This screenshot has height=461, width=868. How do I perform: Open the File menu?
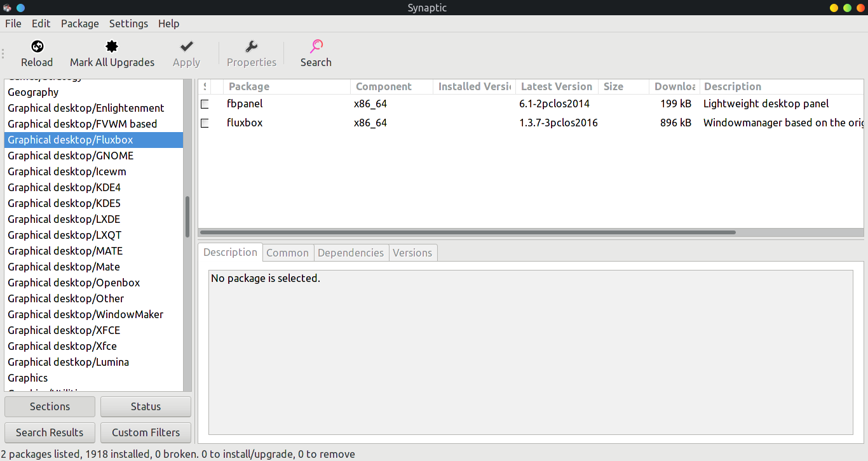[13, 23]
